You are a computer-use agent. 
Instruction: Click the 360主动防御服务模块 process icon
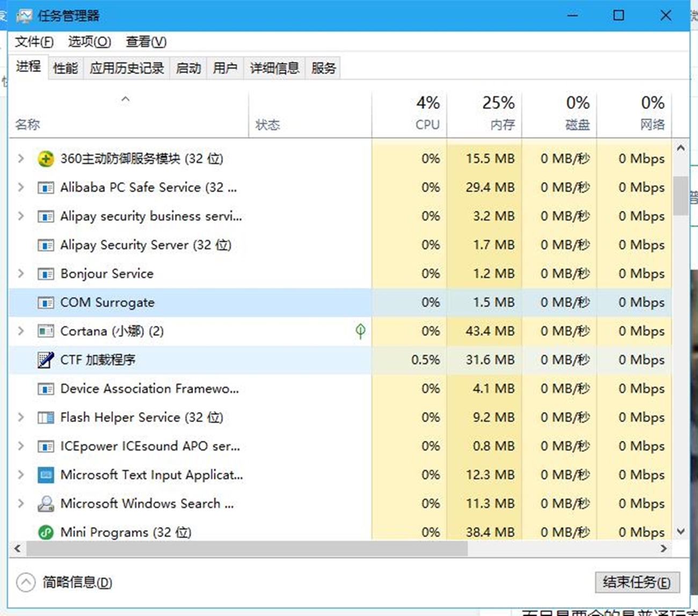[46, 159]
